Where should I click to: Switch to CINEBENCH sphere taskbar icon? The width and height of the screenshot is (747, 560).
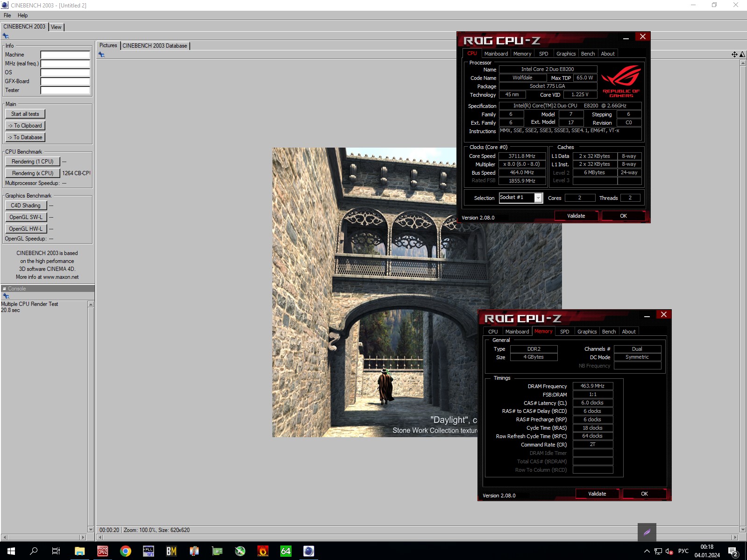[x=309, y=551]
